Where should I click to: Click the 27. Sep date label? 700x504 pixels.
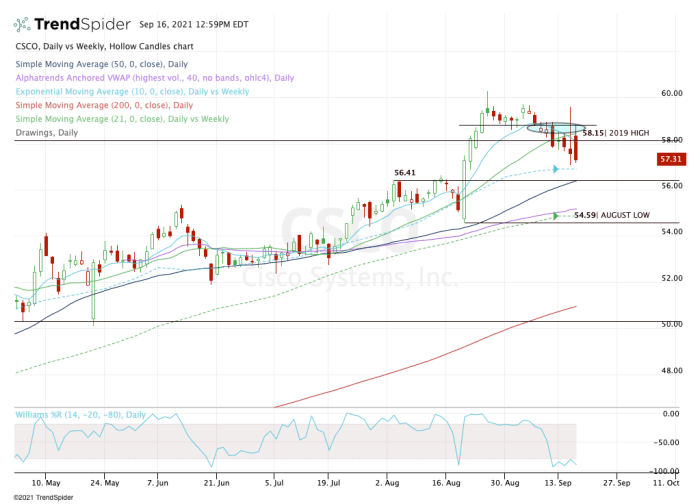617,483
